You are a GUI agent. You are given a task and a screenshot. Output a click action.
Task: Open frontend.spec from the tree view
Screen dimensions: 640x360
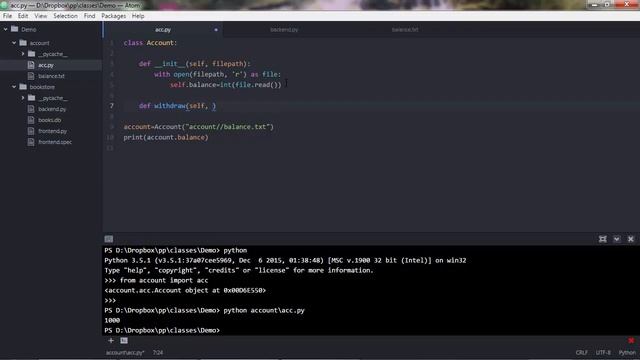[x=55, y=142]
